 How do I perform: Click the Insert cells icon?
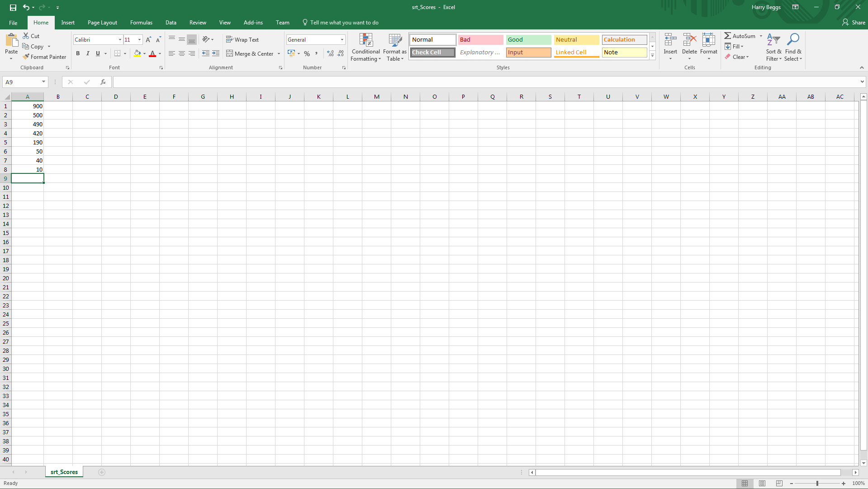click(670, 40)
